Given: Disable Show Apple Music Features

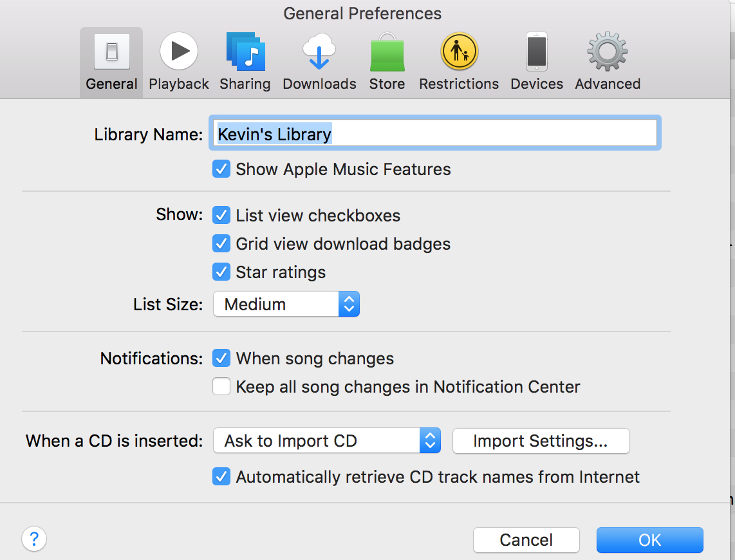Looking at the screenshot, I should 221,169.
